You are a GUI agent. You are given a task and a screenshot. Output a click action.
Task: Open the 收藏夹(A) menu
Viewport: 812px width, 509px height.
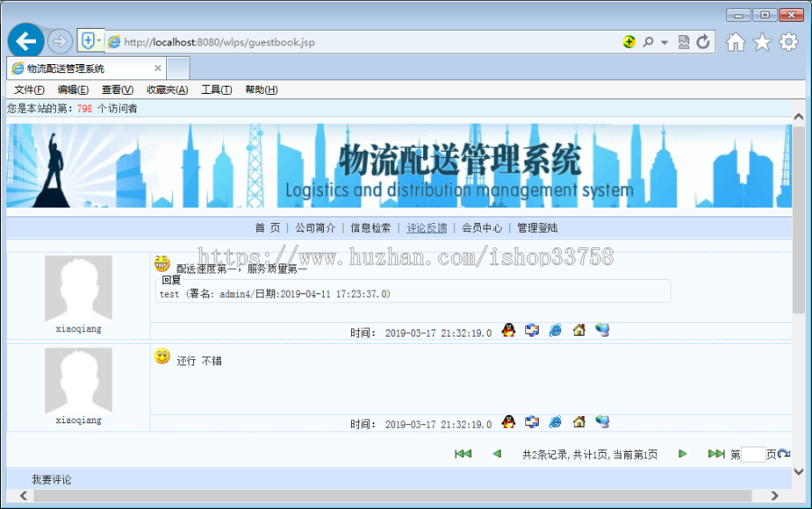coord(167,89)
